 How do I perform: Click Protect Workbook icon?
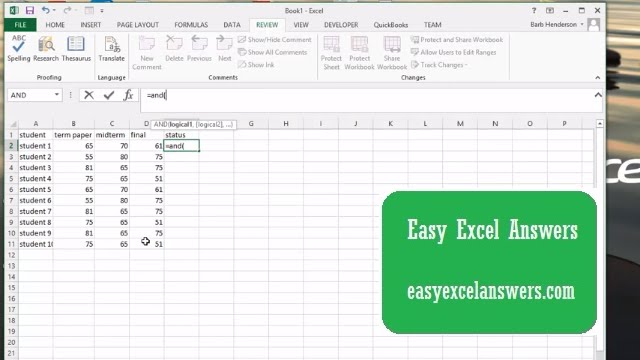[359, 53]
